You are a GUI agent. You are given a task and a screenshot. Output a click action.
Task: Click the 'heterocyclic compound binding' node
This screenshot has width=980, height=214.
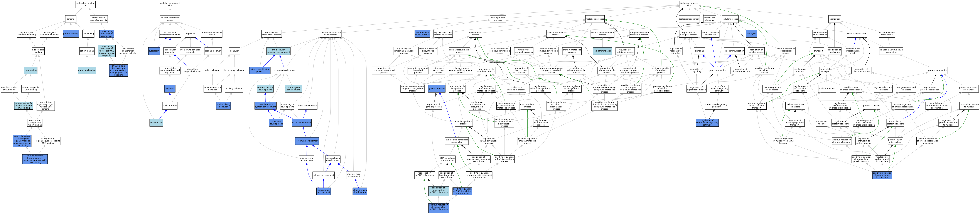pyautogui.click(x=49, y=34)
